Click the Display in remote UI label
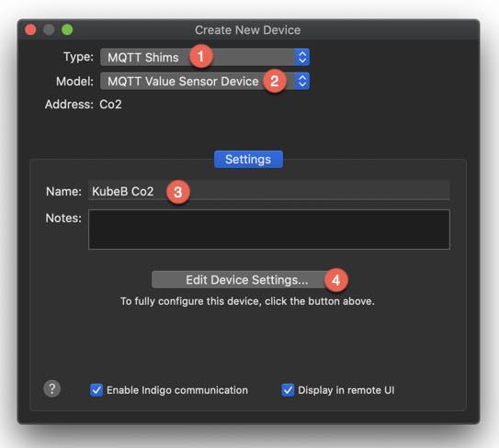499x448 pixels. (x=346, y=390)
